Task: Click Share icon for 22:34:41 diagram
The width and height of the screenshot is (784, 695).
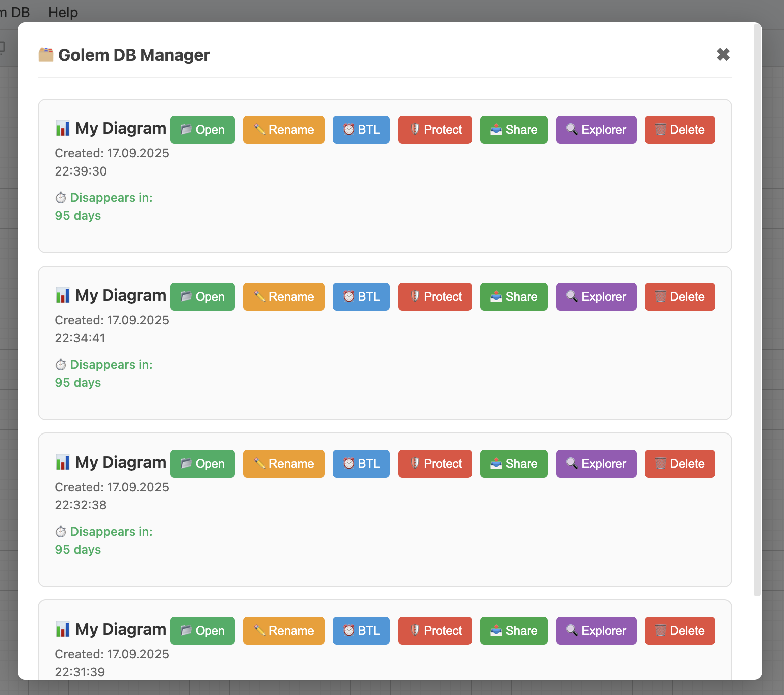Action: point(496,297)
